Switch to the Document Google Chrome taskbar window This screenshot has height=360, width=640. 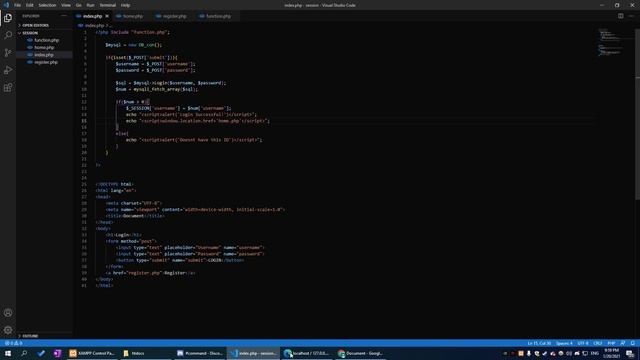(361, 353)
